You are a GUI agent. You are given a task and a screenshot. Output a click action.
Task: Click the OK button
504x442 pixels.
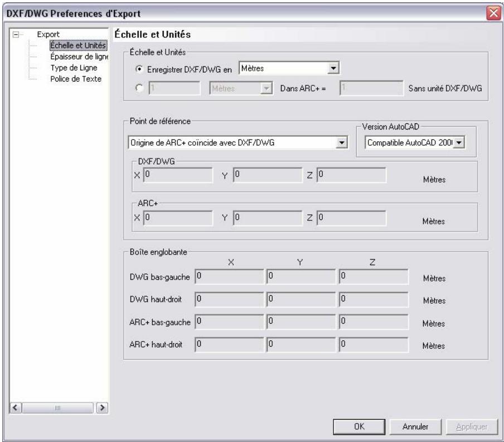(x=358, y=426)
